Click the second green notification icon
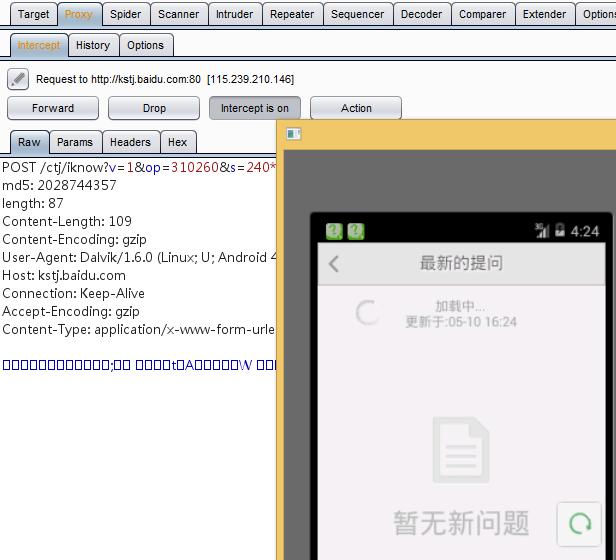Viewport: 616px width, 560px height. click(x=356, y=231)
